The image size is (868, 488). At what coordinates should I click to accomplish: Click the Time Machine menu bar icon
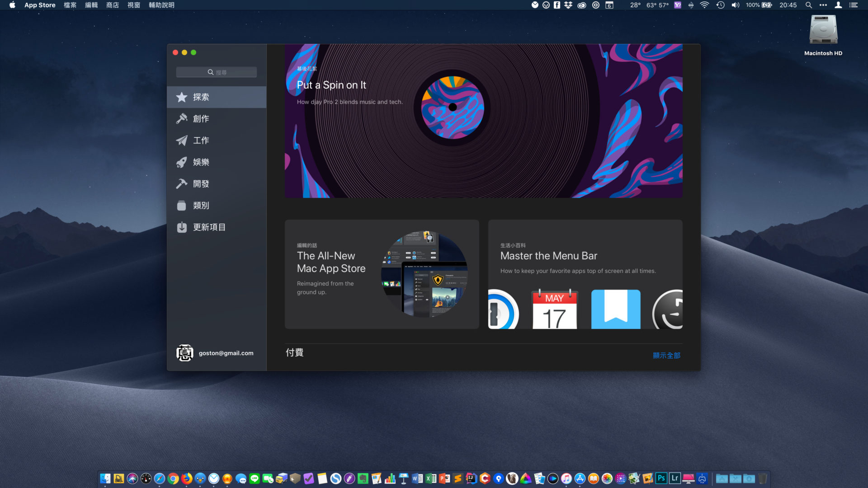[720, 5]
